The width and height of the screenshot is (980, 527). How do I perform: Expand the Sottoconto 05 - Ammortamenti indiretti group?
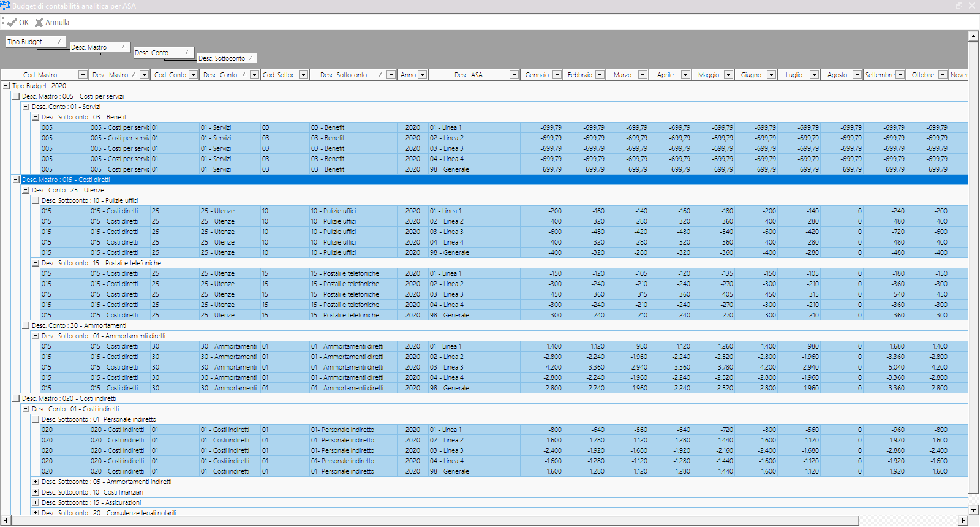(36, 482)
